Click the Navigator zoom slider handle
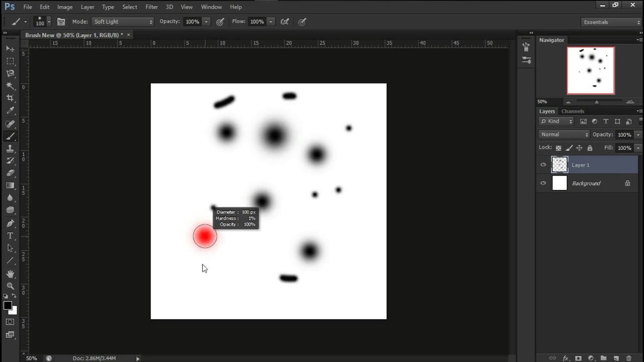 click(597, 102)
